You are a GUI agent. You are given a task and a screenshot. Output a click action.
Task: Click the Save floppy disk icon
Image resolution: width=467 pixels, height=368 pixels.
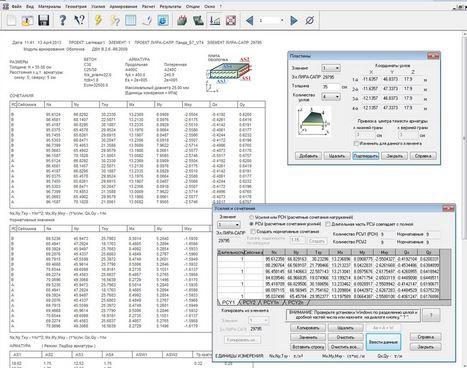[x=43, y=20]
